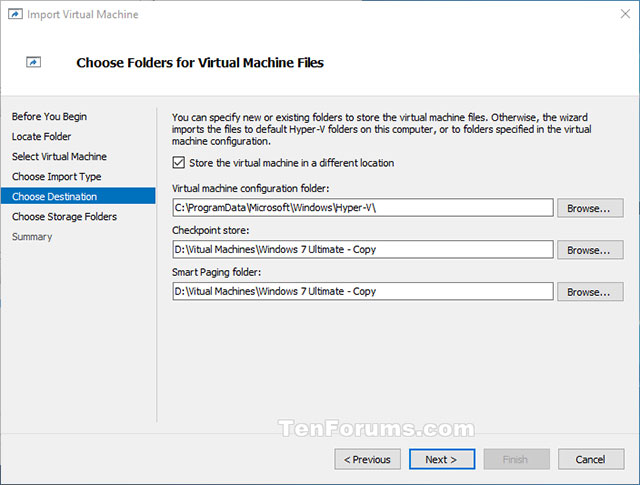Viewport: 640px width, 485px height.
Task: Click the 'Virtual machine configuration folder:' label
Action: tap(250, 188)
